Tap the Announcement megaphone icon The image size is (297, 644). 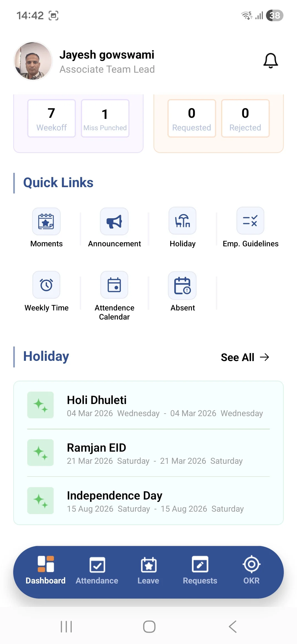pos(114,222)
